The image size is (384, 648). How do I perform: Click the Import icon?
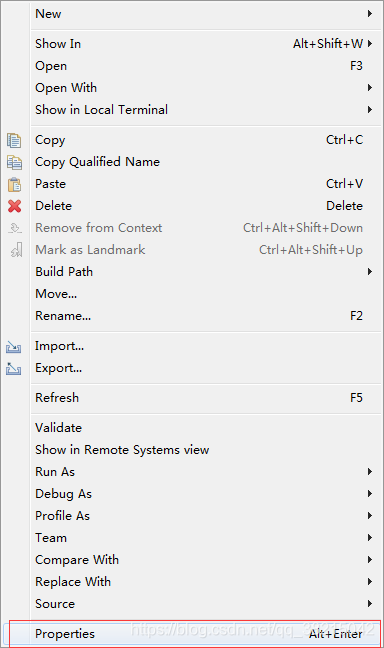pos(14,347)
